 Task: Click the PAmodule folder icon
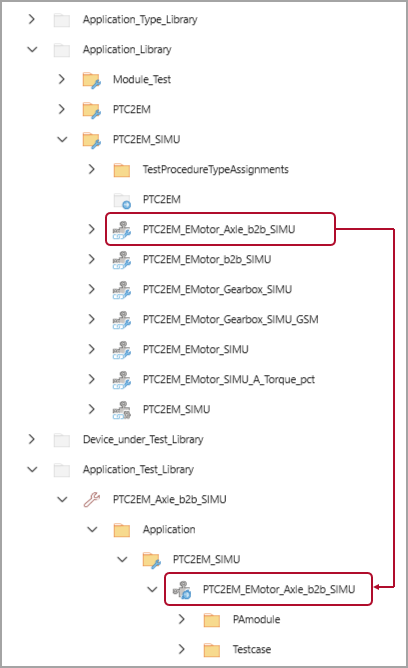(212, 620)
